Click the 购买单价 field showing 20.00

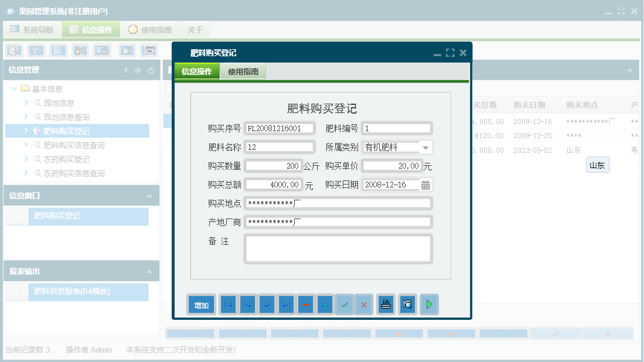click(392, 166)
